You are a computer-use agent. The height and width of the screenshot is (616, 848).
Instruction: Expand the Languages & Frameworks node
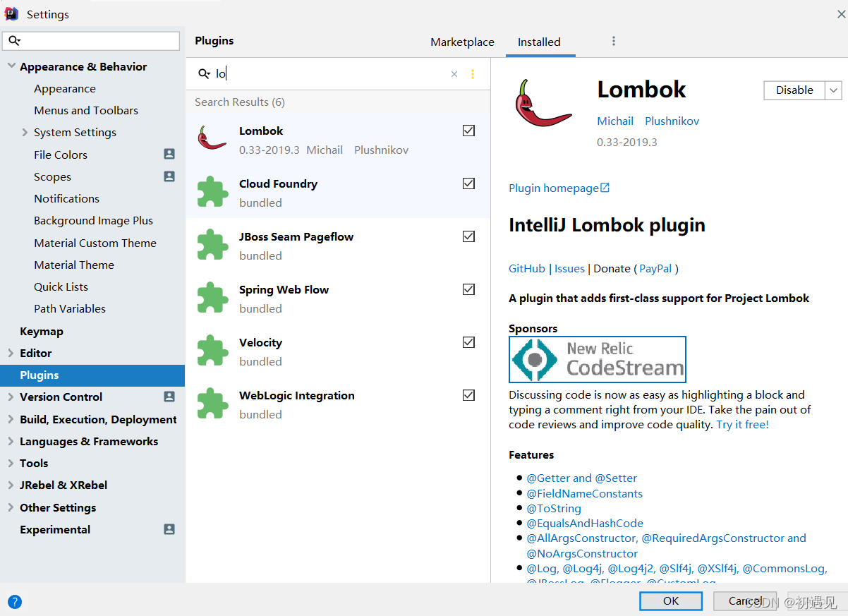11,441
